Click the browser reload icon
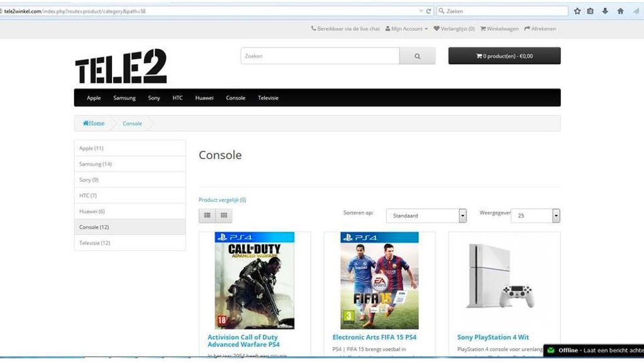Viewport: 644px width, 362px height. [429, 11]
